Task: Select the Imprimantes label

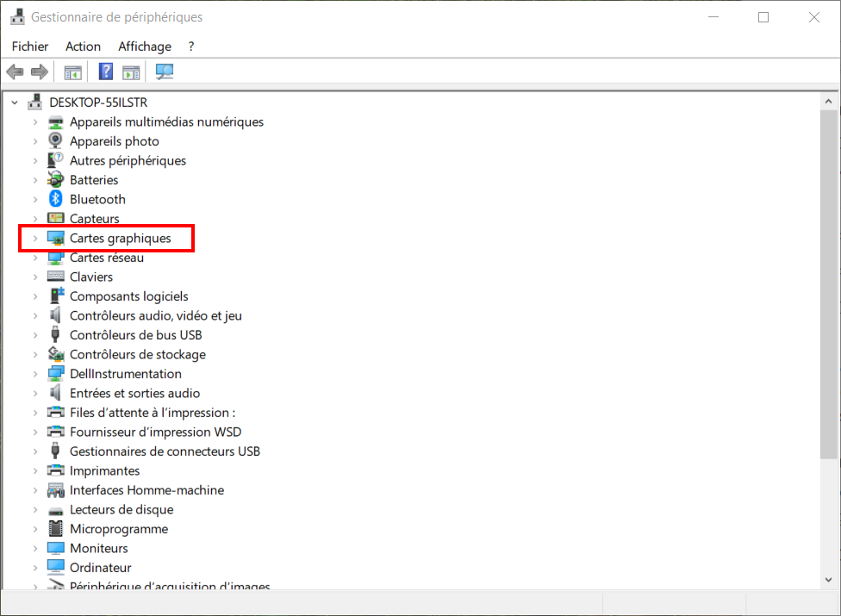Action: 104,470
